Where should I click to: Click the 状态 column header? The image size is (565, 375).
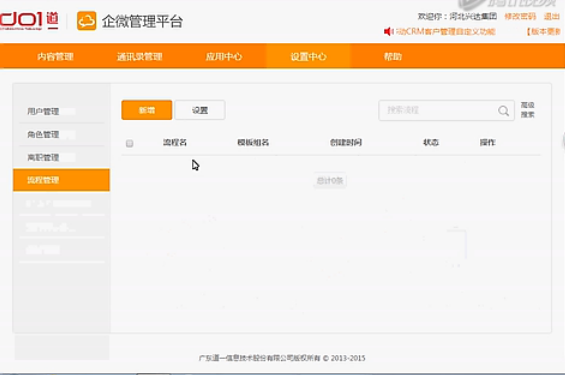click(431, 142)
